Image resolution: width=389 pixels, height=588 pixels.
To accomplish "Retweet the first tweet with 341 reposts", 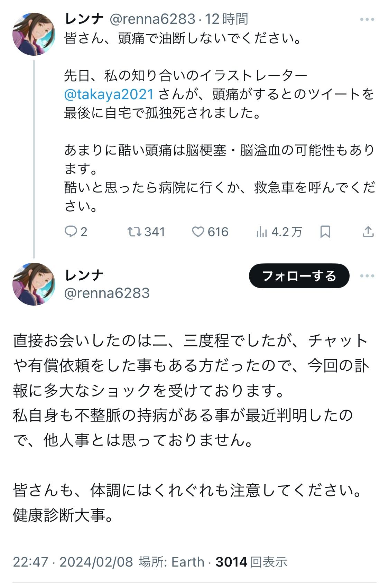I will coord(146,232).
